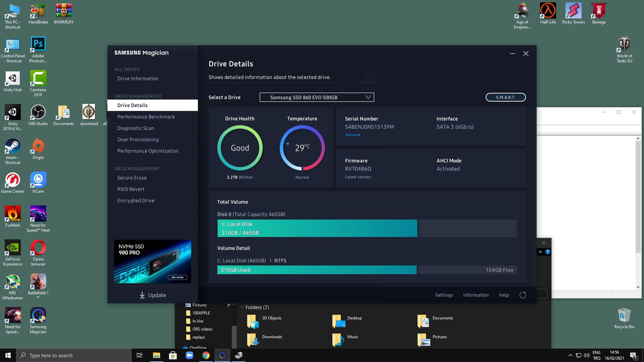Click the Type here to search box
The image size is (644, 362).
point(74,355)
